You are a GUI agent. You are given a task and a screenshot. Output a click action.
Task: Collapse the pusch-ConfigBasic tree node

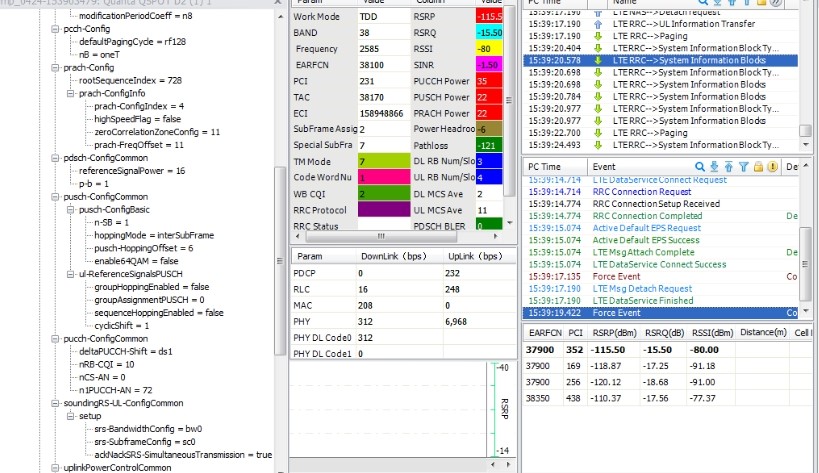(x=70, y=210)
